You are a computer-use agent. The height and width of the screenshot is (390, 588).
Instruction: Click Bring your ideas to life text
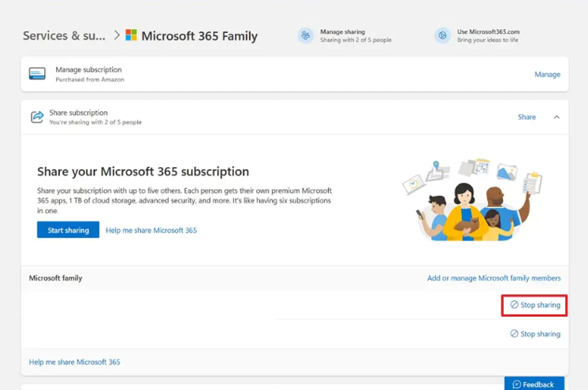tap(487, 40)
